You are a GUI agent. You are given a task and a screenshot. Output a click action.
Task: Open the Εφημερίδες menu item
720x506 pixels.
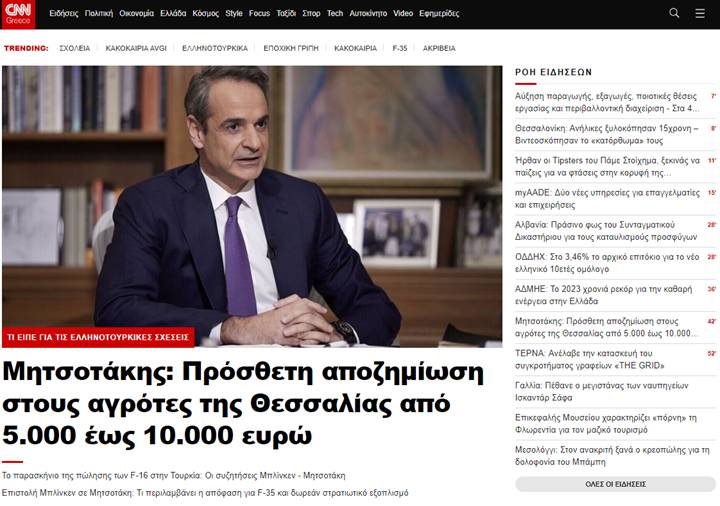point(439,13)
